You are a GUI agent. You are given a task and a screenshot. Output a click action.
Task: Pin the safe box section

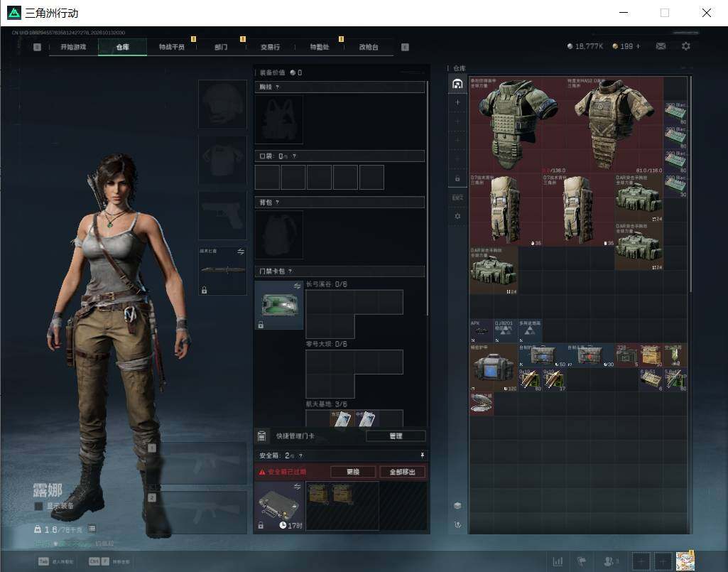pyautogui.click(x=422, y=455)
